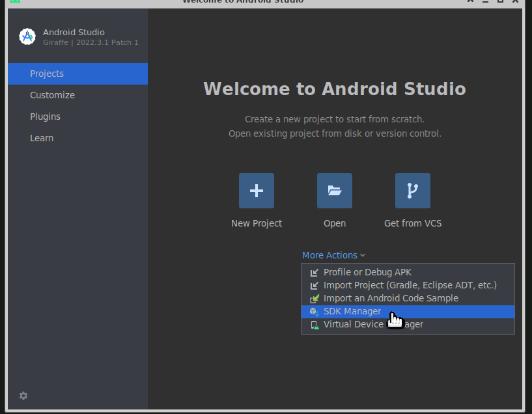532x414 pixels.
Task: Click the Virtual Device Manager phone icon
Action: (315, 325)
